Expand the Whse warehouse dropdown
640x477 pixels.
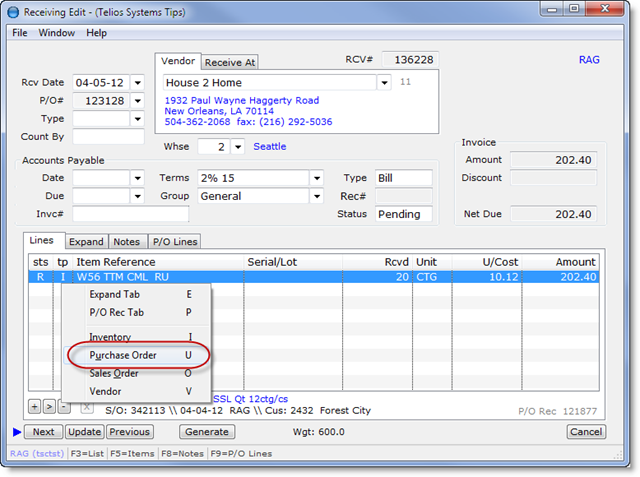tap(237, 147)
